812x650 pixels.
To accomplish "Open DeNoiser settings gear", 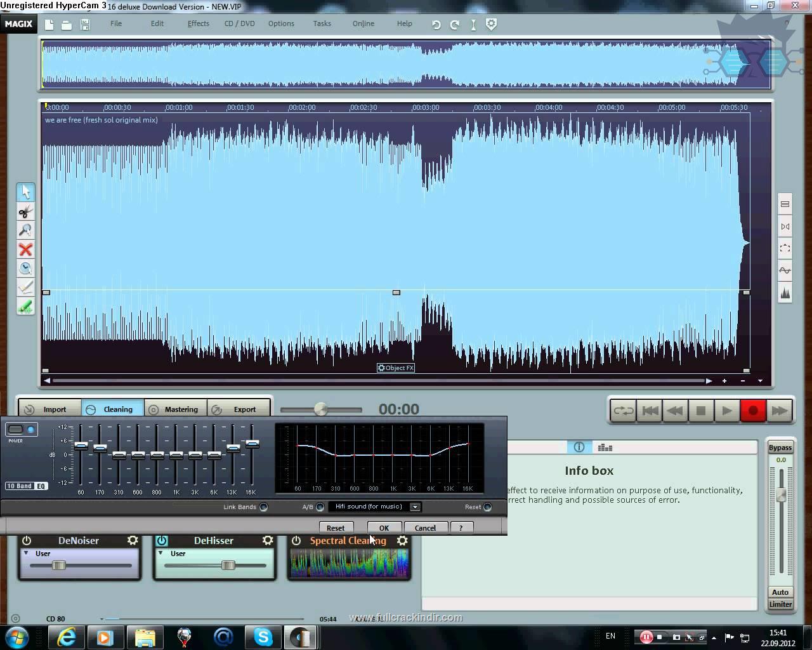I will 133,540.
